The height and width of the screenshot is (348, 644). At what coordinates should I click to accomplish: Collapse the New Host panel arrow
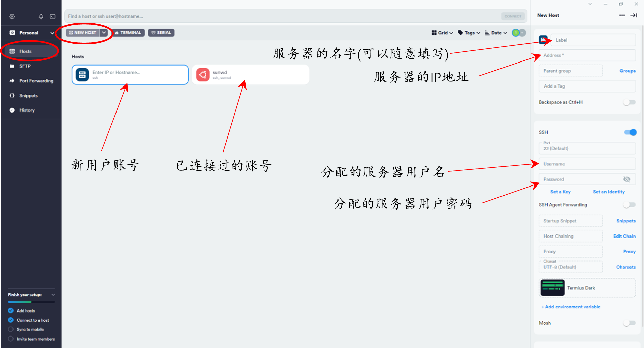(634, 15)
